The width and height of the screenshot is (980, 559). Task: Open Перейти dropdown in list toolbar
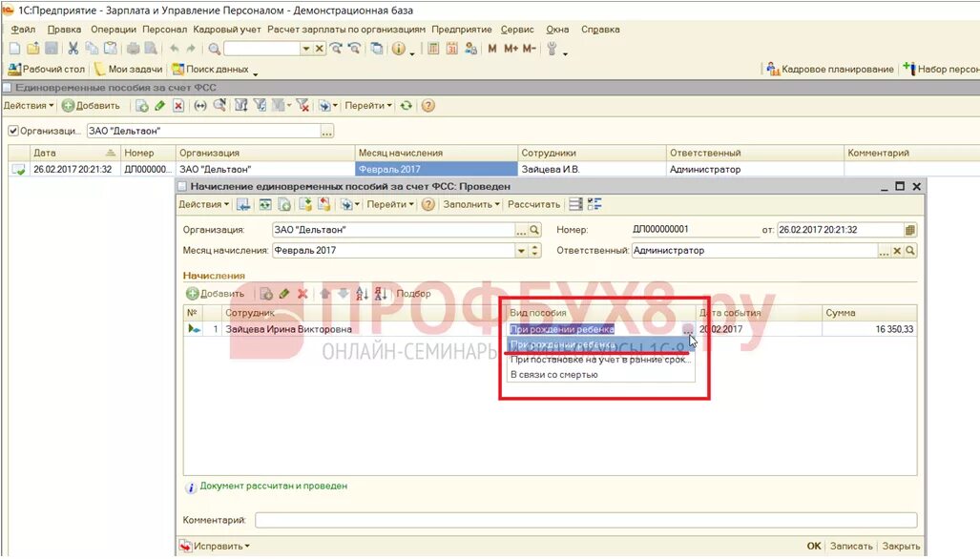tap(368, 106)
